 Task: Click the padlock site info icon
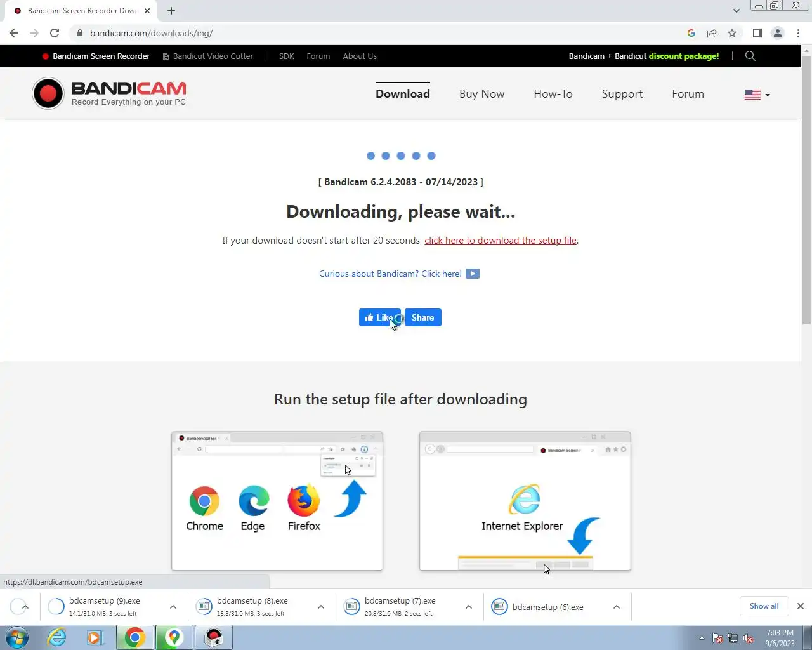coord(79,33)
